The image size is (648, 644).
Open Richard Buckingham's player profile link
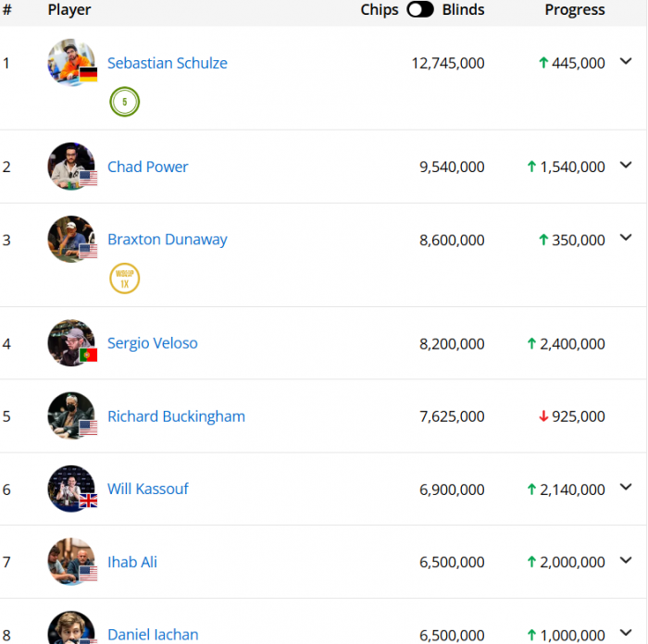point(176,416)
